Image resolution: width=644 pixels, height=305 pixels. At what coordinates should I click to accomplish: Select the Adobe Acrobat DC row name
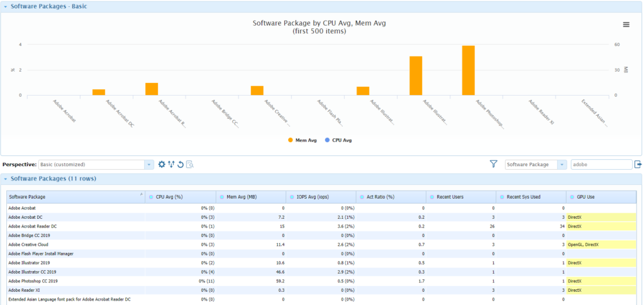tap(25, 217)
